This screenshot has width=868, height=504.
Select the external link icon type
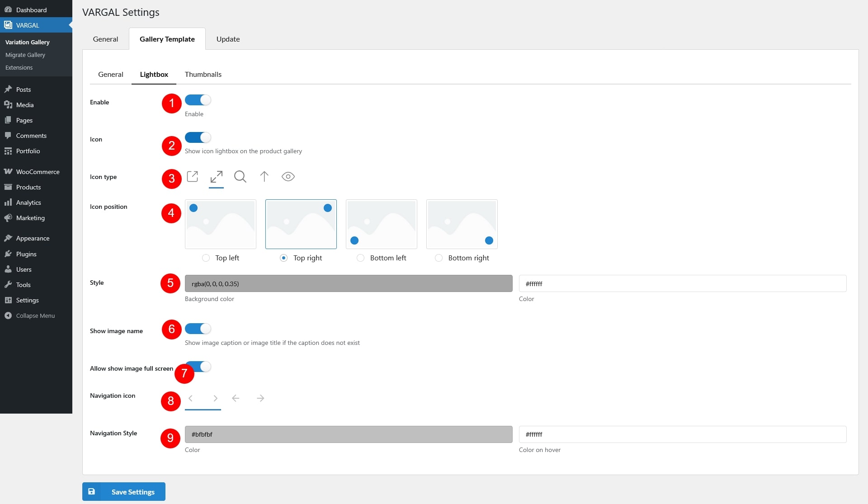pyautogui.click(x=193, y=176)
